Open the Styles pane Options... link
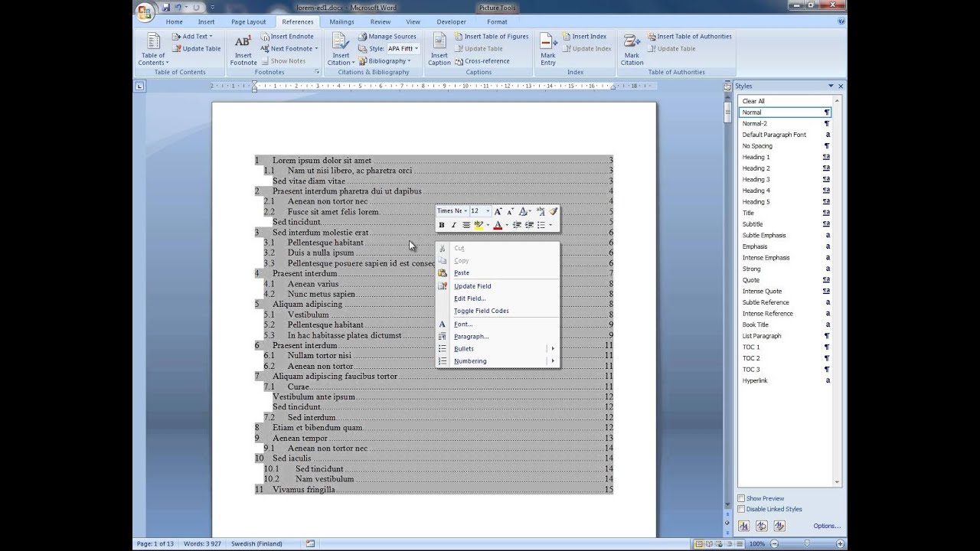Viewport: 980px width, 551px height. pos(827,526)
